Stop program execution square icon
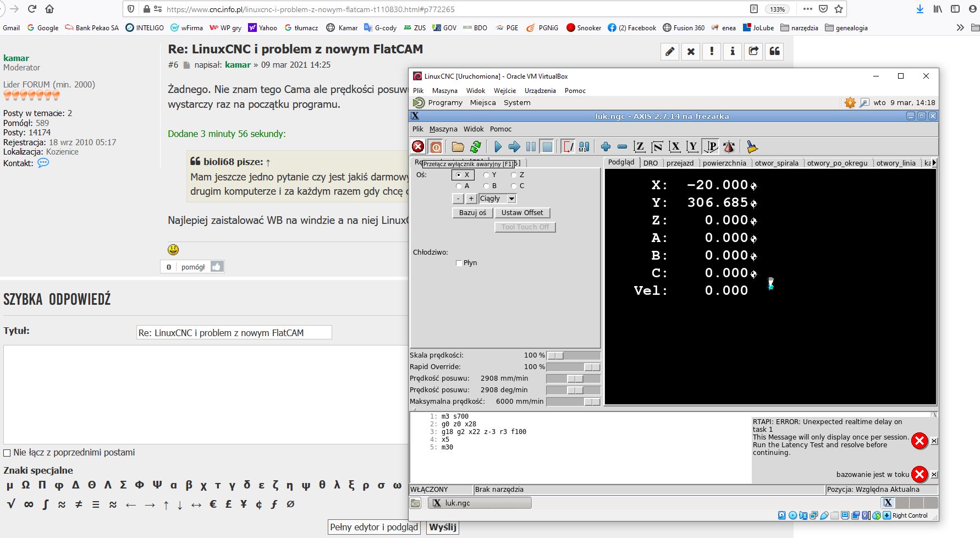 (547, 147)
